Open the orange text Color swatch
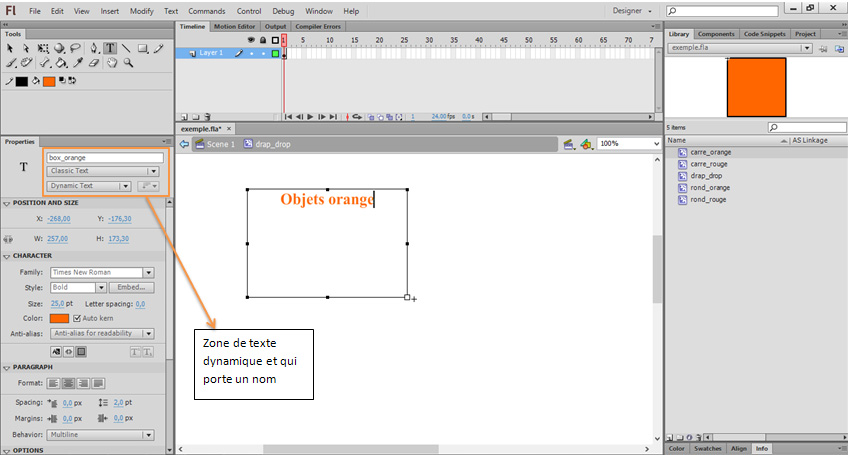Image resolution: width=848 pixels, height=455 pixels. [x=59, y=318]
